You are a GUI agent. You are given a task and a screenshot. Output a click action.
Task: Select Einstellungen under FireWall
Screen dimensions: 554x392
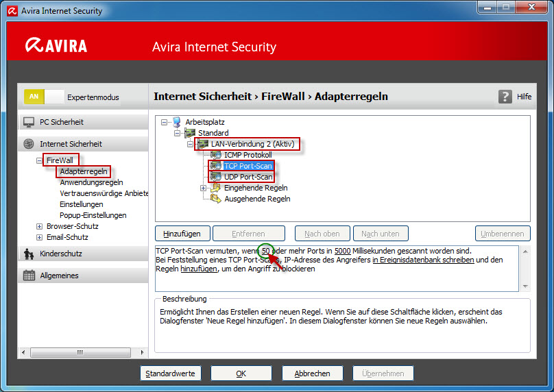tap(82, 204)
